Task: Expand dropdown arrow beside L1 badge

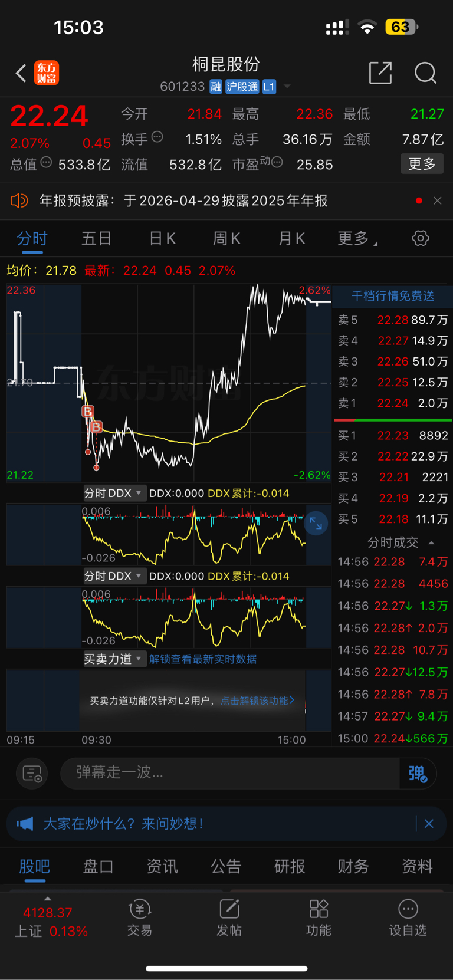Action: coord(287,87)
